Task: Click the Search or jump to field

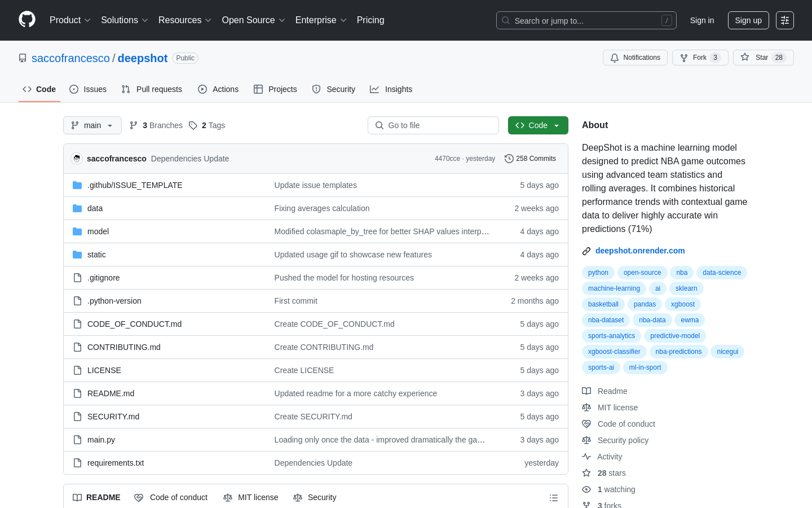Action: [586, 20]
